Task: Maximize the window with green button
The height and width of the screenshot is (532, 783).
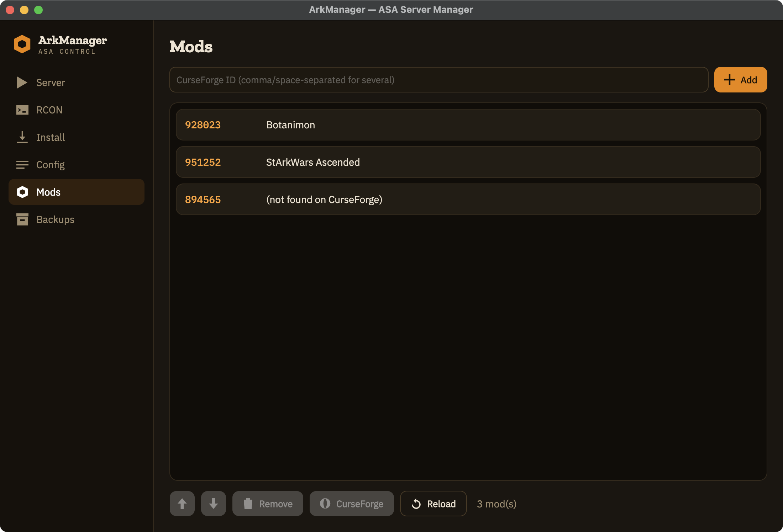Action: coord(38,10)
